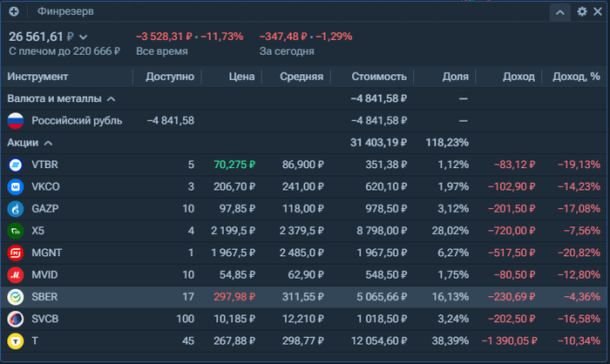Sort by the Доход column header
Viewport: 610px width, 364px height.
[x=518, y=77]
